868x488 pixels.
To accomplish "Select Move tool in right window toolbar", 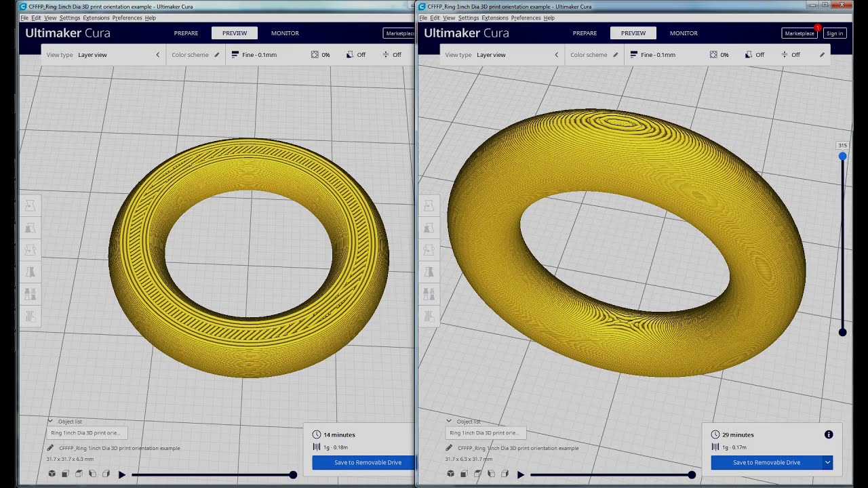I will (x=429, y=205).
